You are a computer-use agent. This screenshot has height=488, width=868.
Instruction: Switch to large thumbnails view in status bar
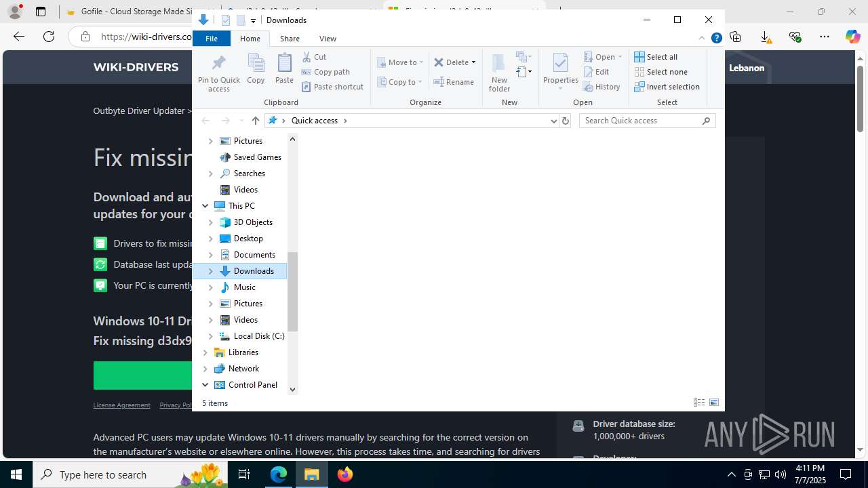(x=714, y=403)
